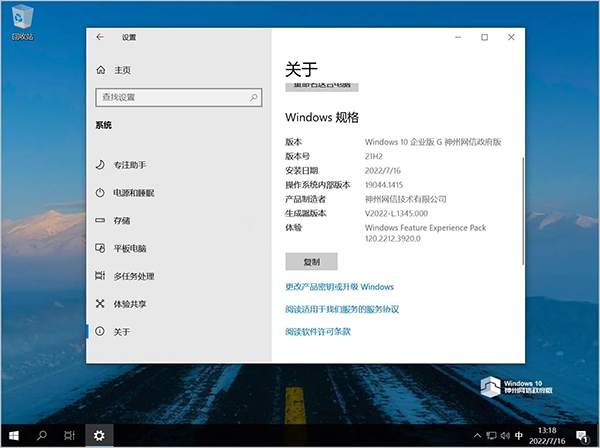Click the Windows 规格 heading

tap(322, 117)
